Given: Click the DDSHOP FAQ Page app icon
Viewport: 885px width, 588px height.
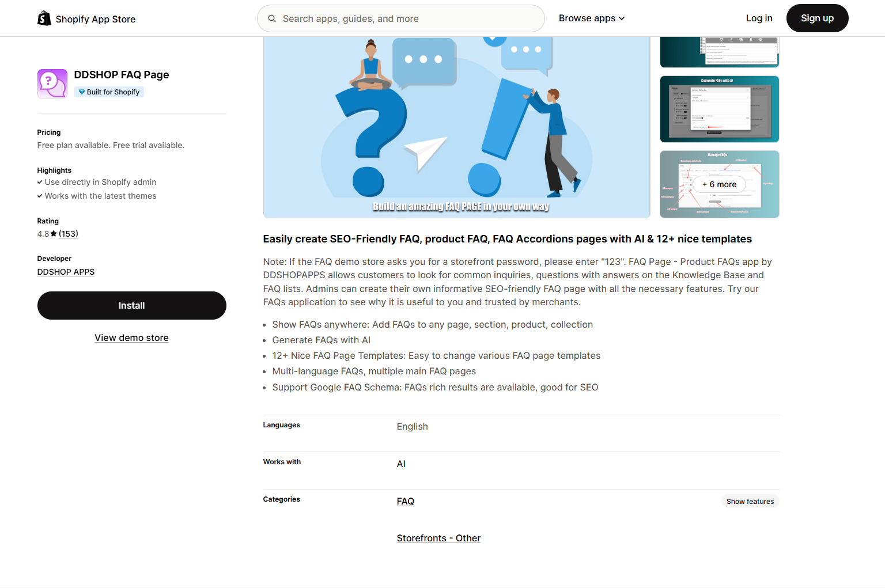Looking at the screenshot, I should coord(52,84).
